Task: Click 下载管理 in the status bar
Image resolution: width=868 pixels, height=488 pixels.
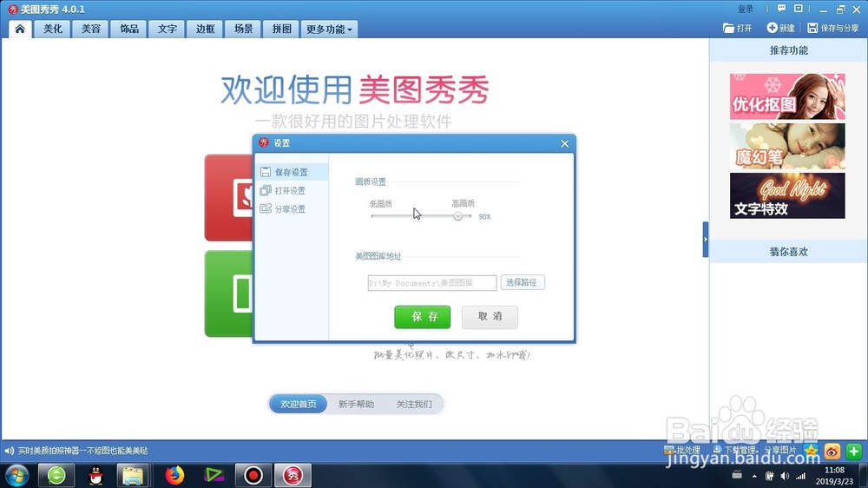Action: 734,451
